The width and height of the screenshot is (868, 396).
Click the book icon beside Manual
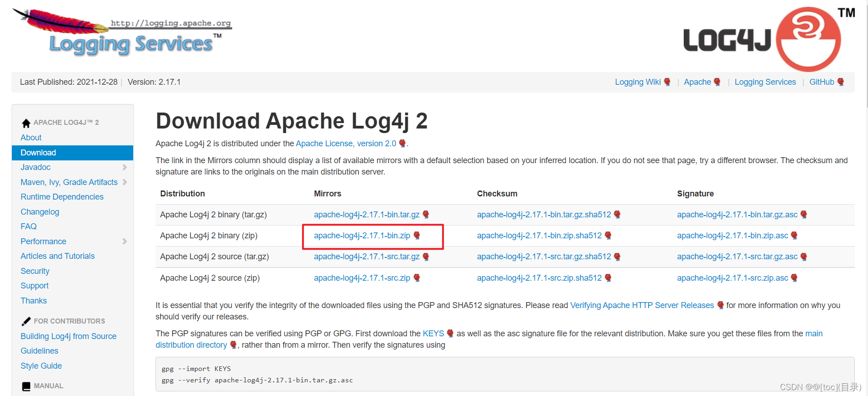click(26, 386)
